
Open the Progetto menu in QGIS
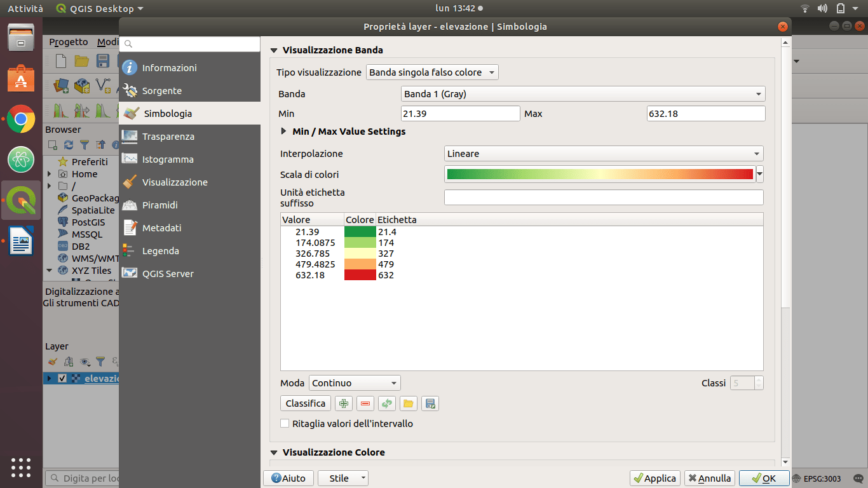click(69, 42)
